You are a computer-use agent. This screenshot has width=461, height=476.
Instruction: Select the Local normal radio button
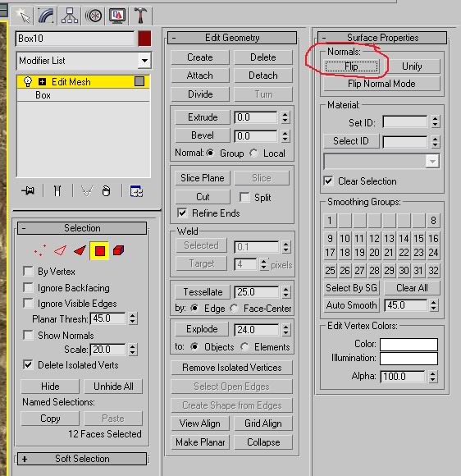pos(253,153)
